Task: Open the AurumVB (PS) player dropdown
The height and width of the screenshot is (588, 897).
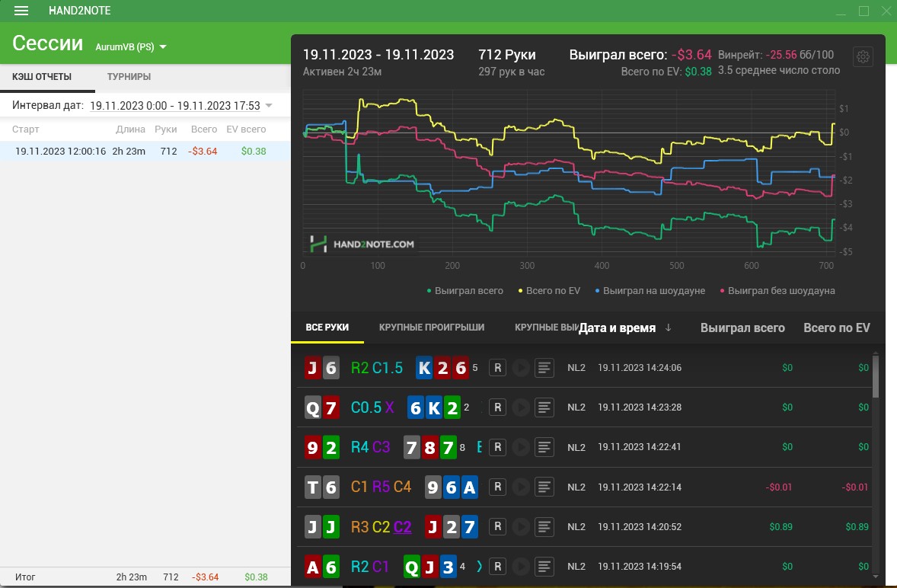Action: (130, 47)
